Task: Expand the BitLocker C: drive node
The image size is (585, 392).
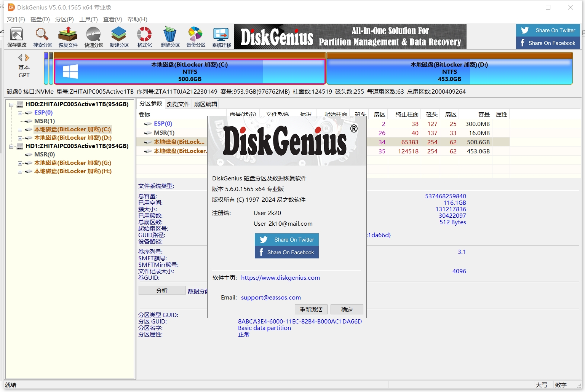Action: [19, 129]
